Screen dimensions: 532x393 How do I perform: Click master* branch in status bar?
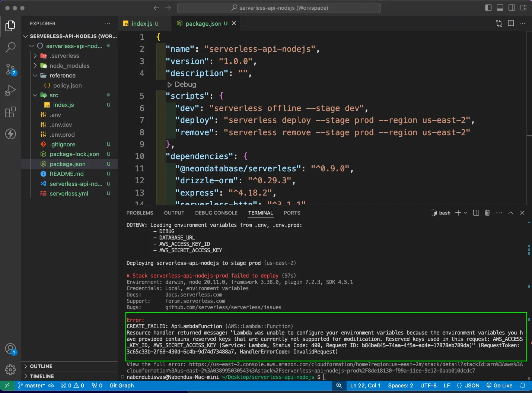[x=32, y=386]
